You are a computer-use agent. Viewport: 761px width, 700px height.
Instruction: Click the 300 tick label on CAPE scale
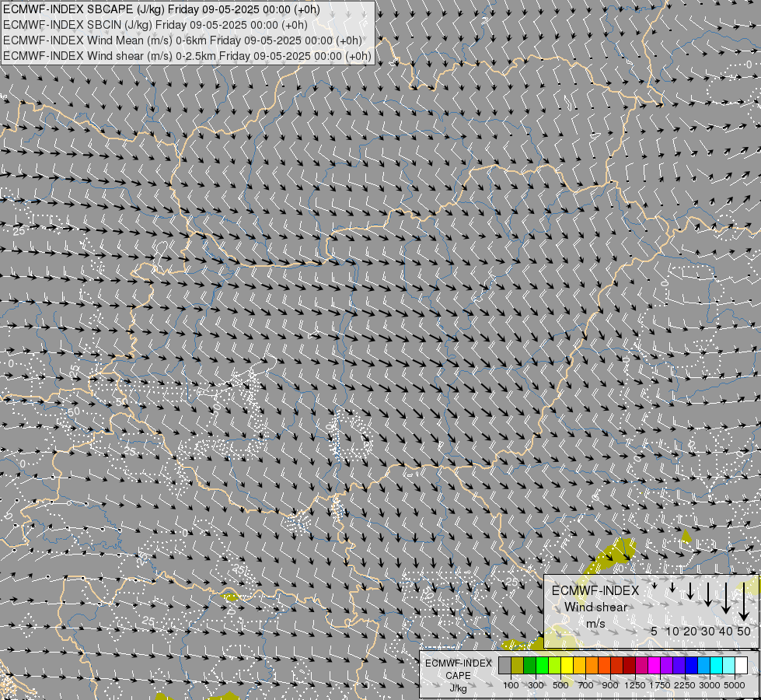pos(536,685)
